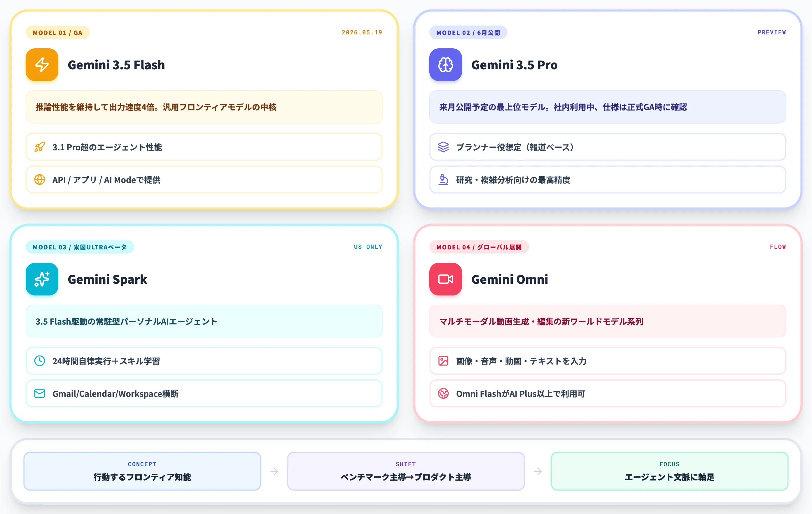Click the 3.1 Pro超のエージェント性能 text
The height and width of the screenshot is (514, 812).
(x=107, y=147)
